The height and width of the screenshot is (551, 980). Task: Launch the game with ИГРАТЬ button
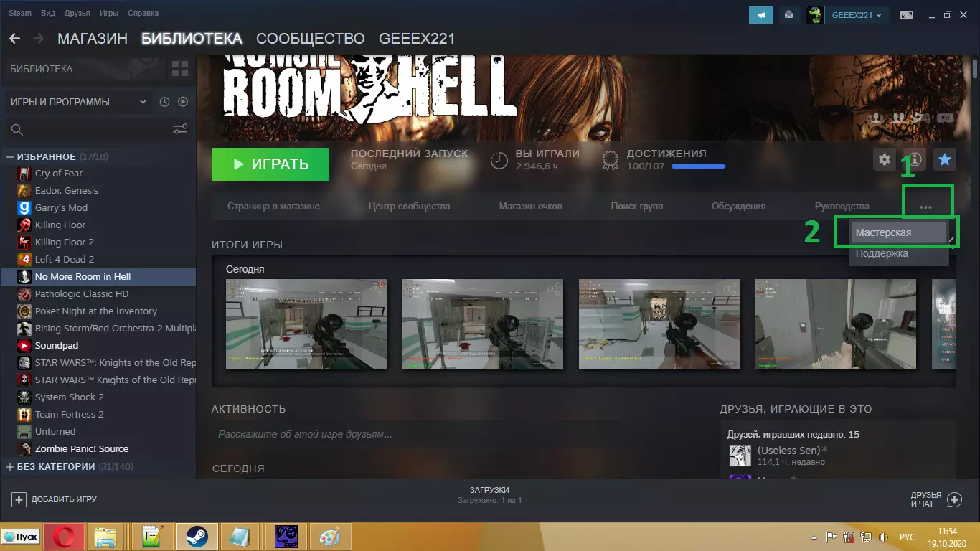click(270, 164)
